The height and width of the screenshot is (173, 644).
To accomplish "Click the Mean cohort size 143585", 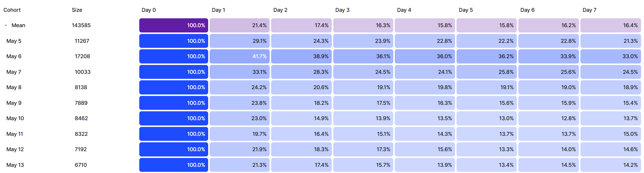I will click(x=81, y=25).
